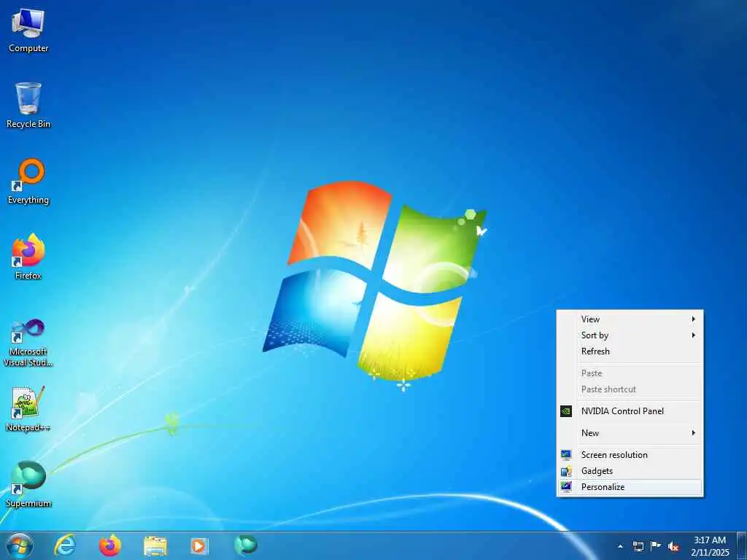The height and width of the screenshot is (560, 747).
Task: Click the submenu arrow beside New
Action: (x=694, y=433)
